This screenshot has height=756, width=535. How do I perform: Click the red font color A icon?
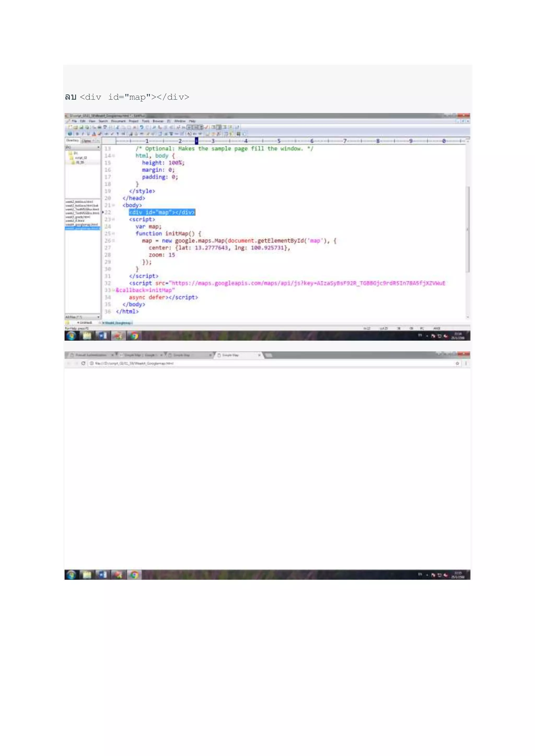(x=94, y=134)
